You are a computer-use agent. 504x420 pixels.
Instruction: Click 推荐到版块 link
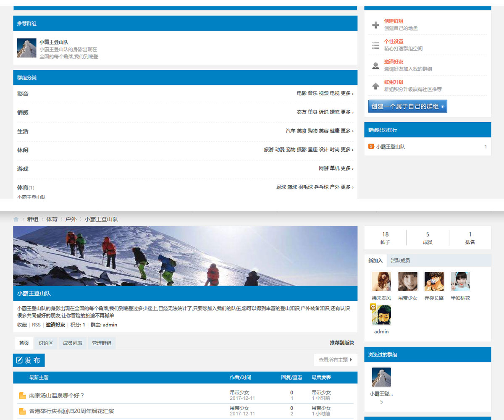342,343
